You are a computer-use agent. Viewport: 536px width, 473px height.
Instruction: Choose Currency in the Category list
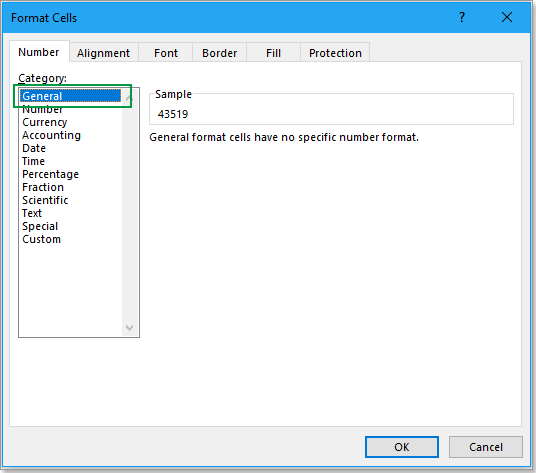(x=45, y=122)
